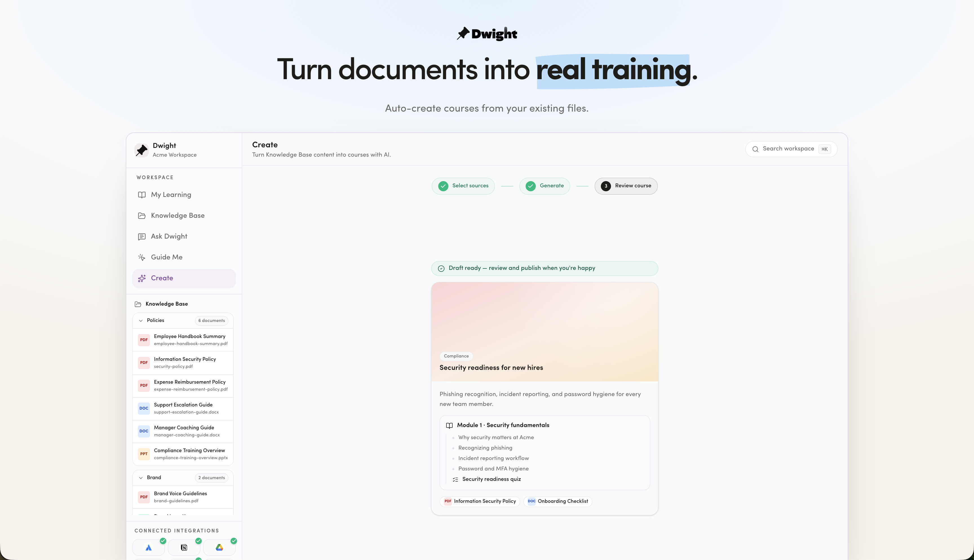The height and width of the screenshot is (560, 974).
Task: Select lesson Password and MFA hygiene
Action: 493,469
